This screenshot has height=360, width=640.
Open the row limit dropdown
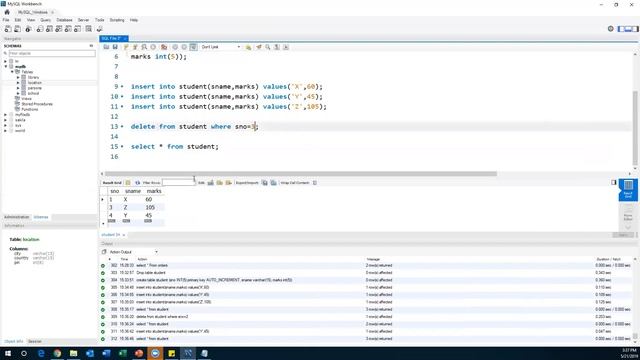click(x=221, y=47)
